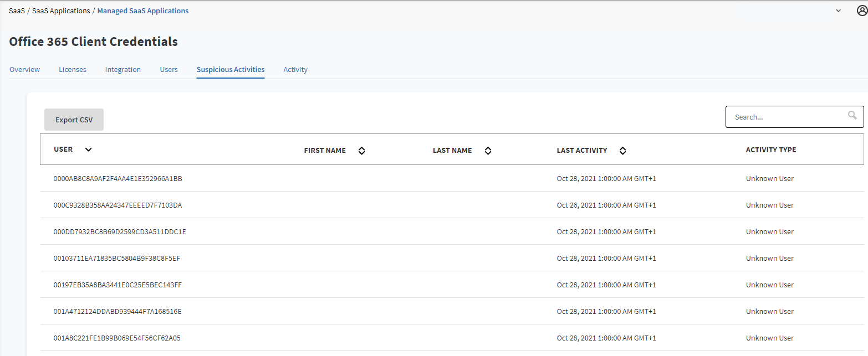The width and height of the screenshot is (868, 356).
Task: Sort by FIRST NAME column arrows
Action: tap(361, 151)
